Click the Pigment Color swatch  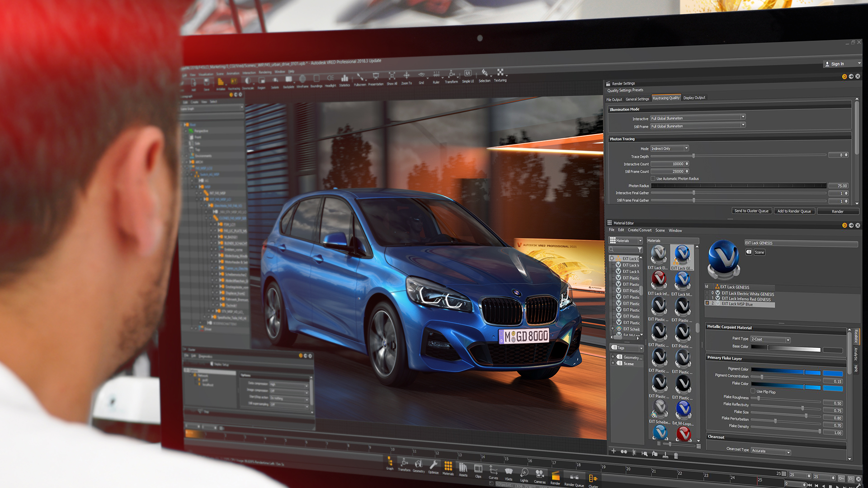pyautogui.click(x=833, y=373)
